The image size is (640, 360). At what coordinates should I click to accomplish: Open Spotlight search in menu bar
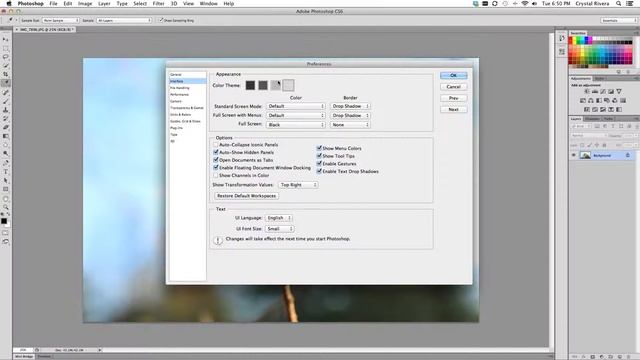click(619, 4)
